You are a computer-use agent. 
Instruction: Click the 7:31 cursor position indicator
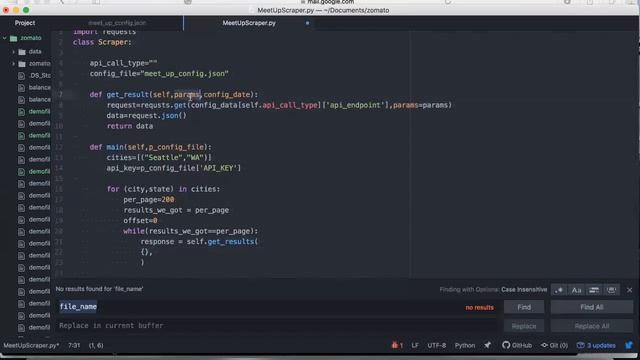(x=74, y=345)
